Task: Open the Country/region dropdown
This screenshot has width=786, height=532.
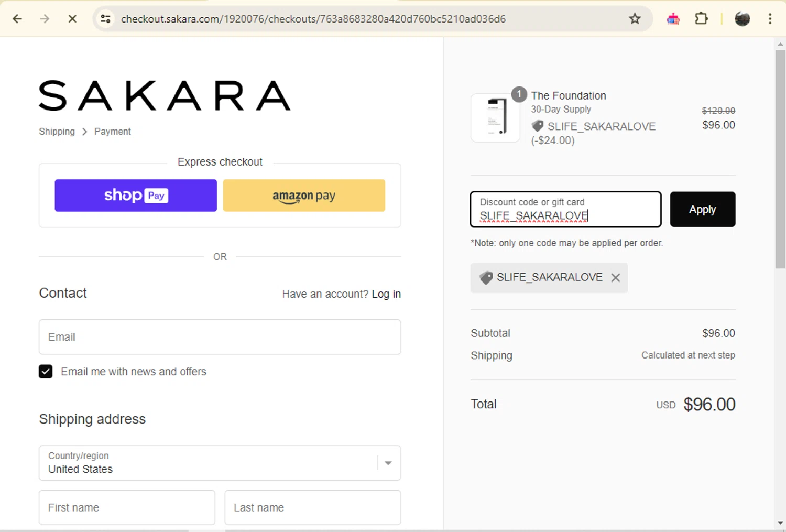Action: coord(220,463)
